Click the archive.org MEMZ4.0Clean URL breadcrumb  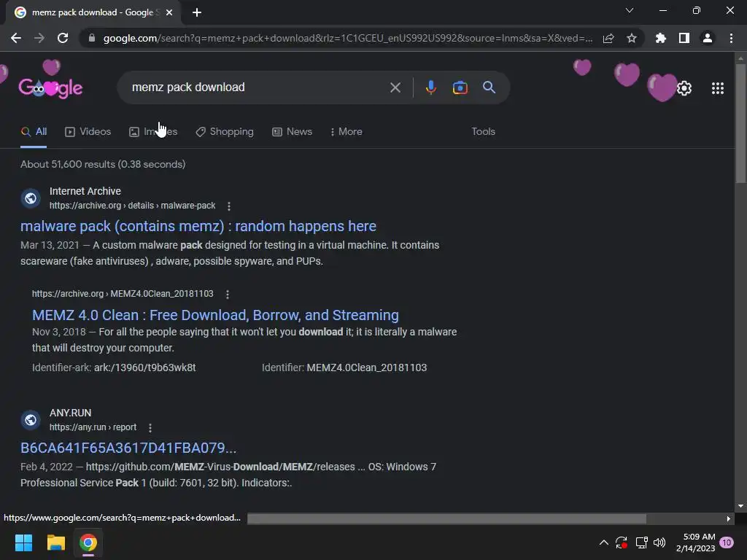point(123,294)
